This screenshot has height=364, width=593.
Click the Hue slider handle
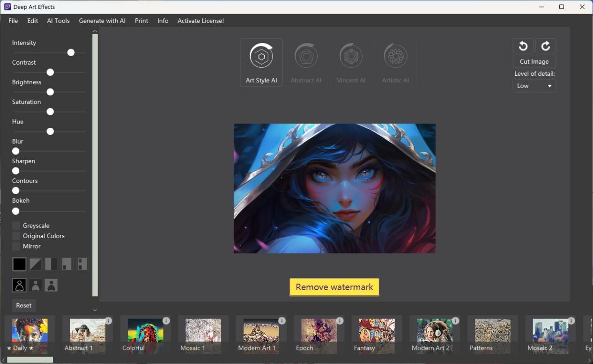pyautogui.click(x=50, y=131)
